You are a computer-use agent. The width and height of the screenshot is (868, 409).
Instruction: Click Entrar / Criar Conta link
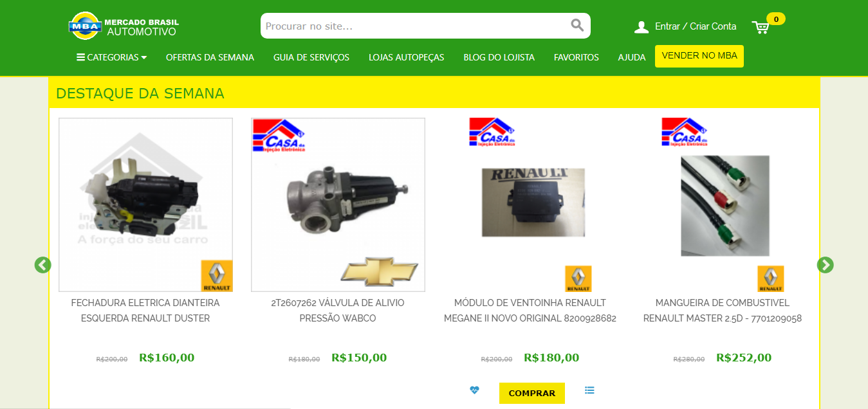(x=696, y=26)
